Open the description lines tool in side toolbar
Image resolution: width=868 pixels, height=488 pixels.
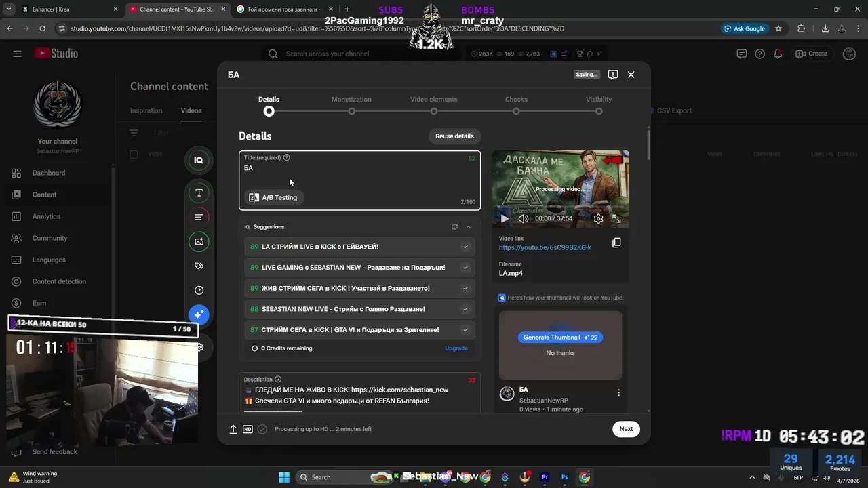[199, 217]
